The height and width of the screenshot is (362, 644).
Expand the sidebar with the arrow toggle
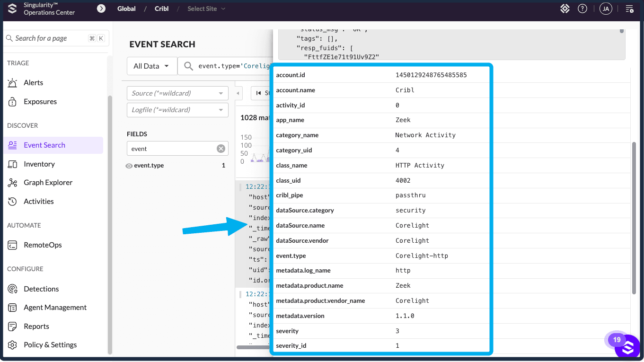101,9
